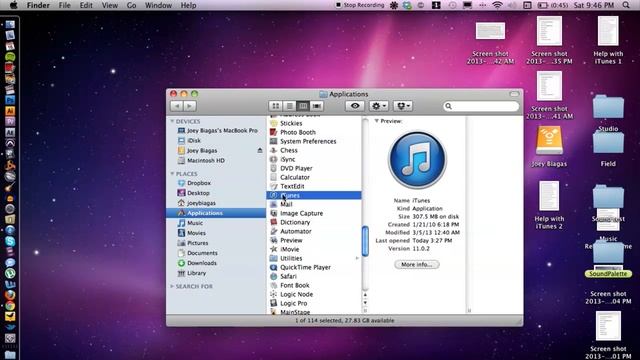Click Stop Recording in the menu bar
The width and height of the screenshot is (640, 360).
(x=360, y=5)
